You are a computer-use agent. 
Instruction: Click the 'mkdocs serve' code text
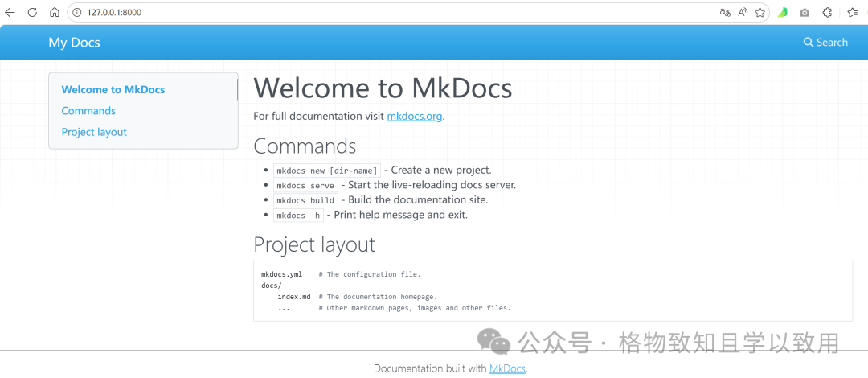(305, 186)
